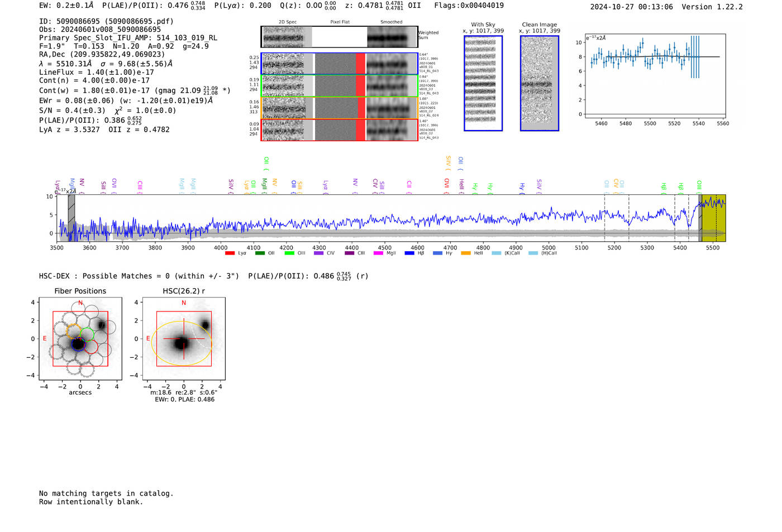Open the With Sky image panel

[483, 83]
